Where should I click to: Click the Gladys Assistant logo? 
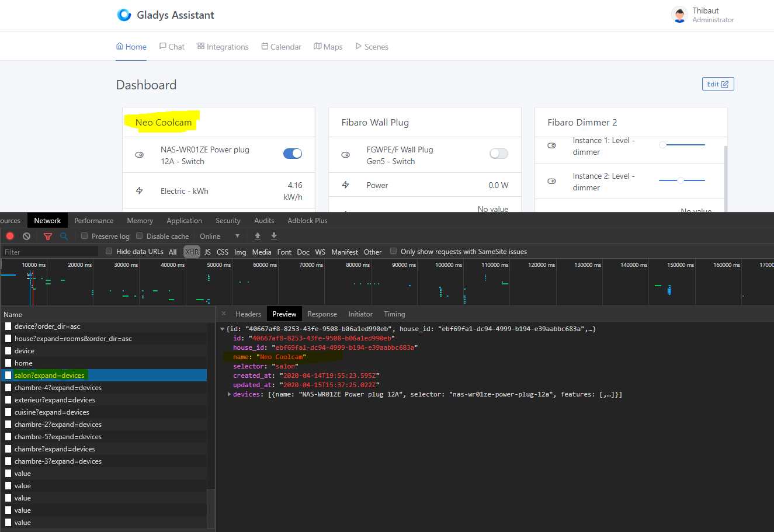123,15
